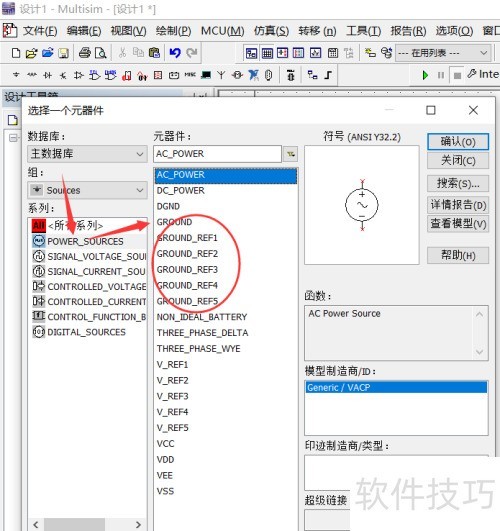This screenshot has width=500, height=531.
Task: Click the Save diskette icon
Action: point(63,53)
